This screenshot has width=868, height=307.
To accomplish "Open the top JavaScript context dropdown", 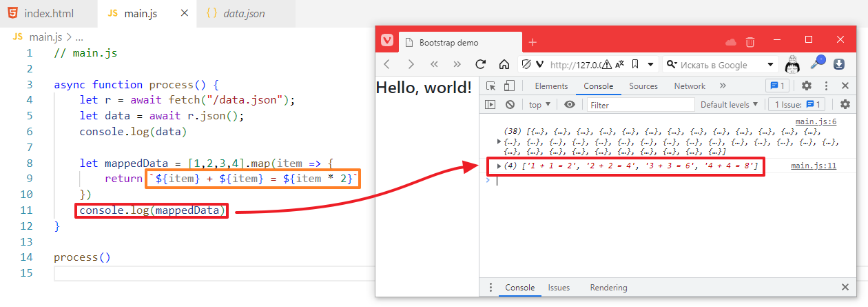I will pos(539,105).
